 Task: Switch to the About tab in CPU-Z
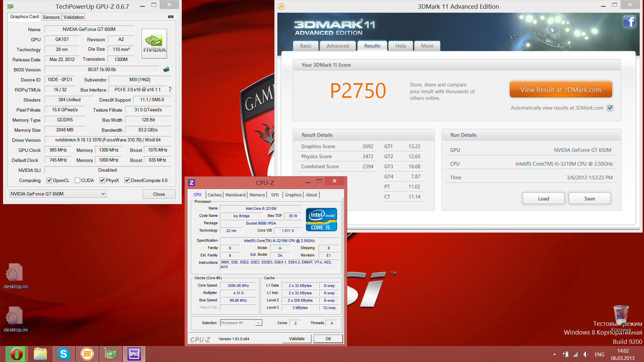click(x=311, y=195)
